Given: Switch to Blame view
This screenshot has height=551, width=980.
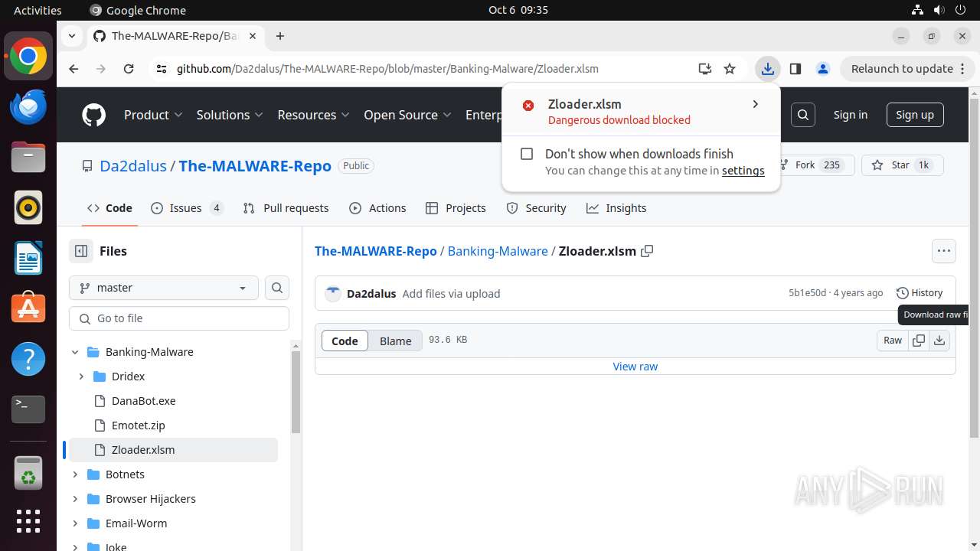Looking at the screenshot, I should [396, 341].
